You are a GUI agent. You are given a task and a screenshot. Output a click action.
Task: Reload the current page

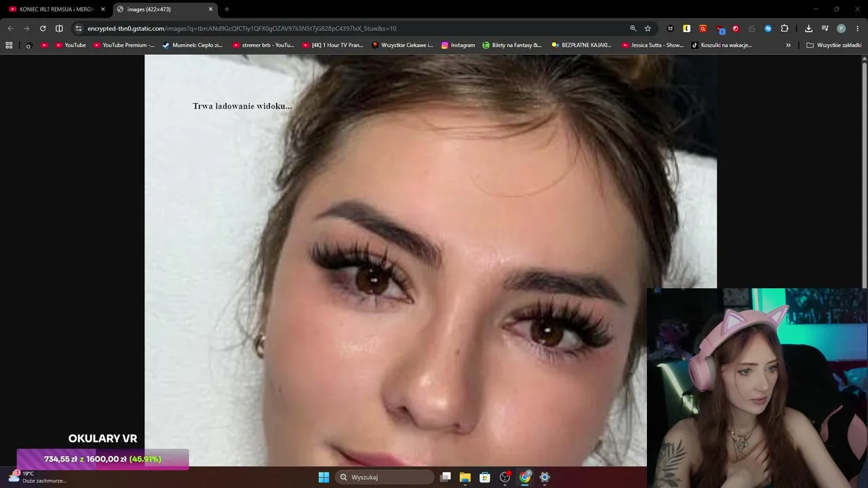pyautogui.click(x=43, y=28)
